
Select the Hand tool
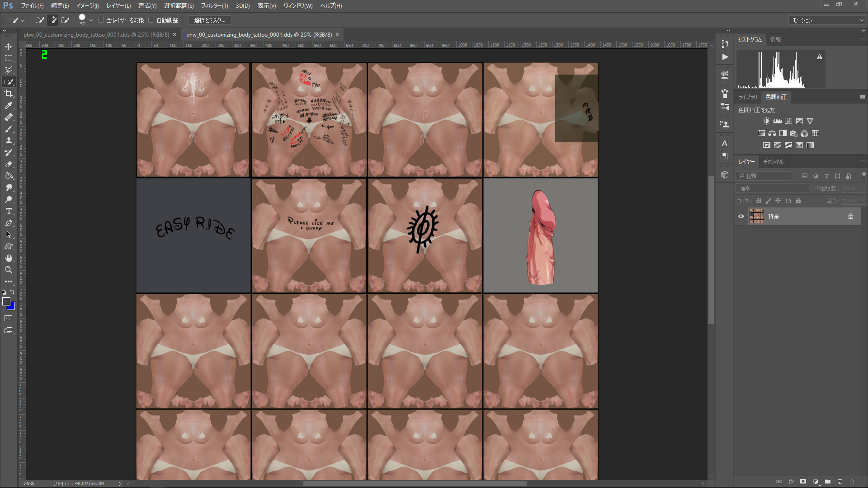[9, 258]
